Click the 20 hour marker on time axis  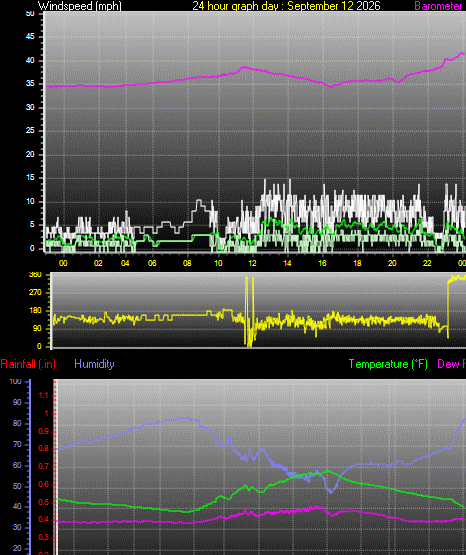coord(392,263)
